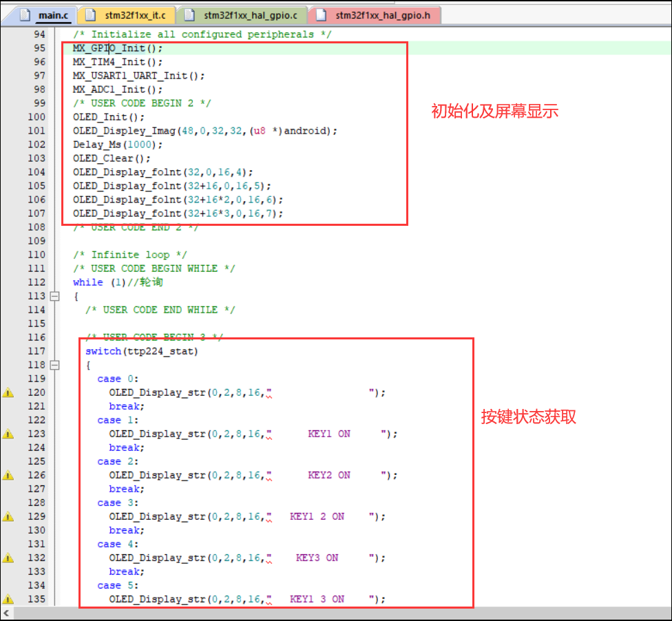Click the 'case 1:' label

[118, 420]
